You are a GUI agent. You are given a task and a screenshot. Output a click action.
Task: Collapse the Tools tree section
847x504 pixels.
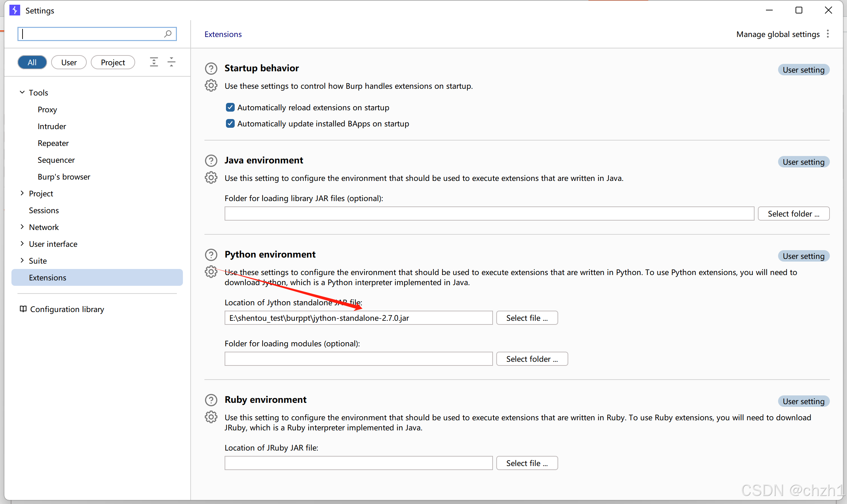point(22,92)
